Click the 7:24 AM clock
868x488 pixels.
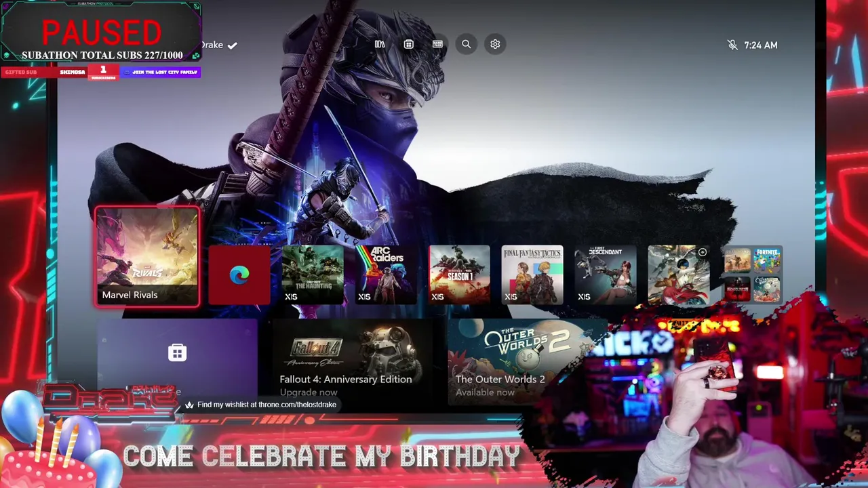click(761, 45)
